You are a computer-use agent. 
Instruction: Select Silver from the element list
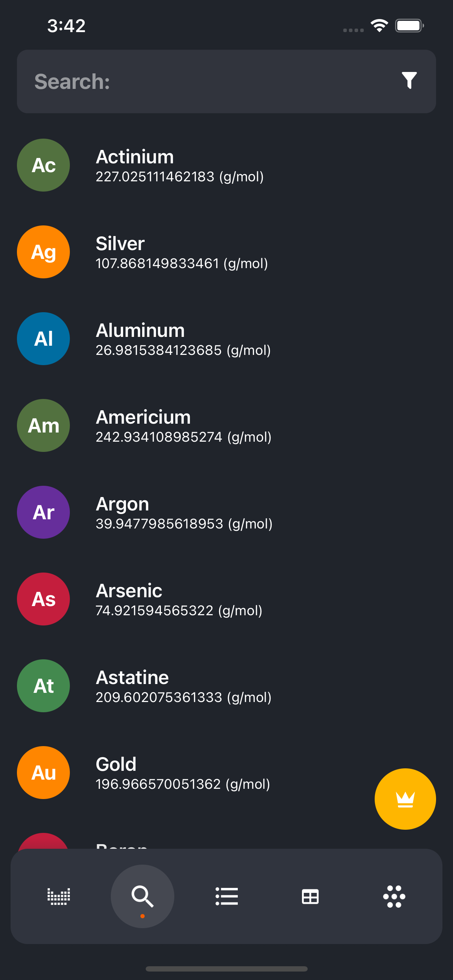point(226,252)
